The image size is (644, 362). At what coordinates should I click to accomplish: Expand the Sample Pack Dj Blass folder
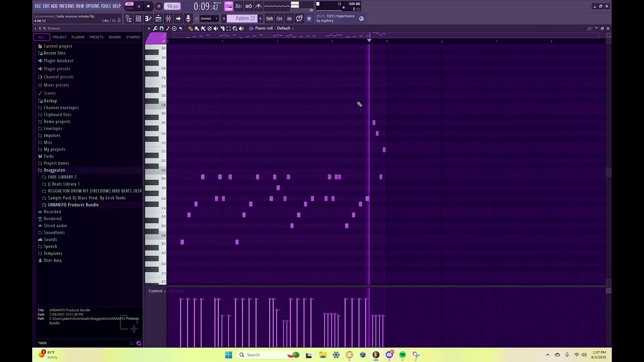pyautogui.click(x=87, y=198)
